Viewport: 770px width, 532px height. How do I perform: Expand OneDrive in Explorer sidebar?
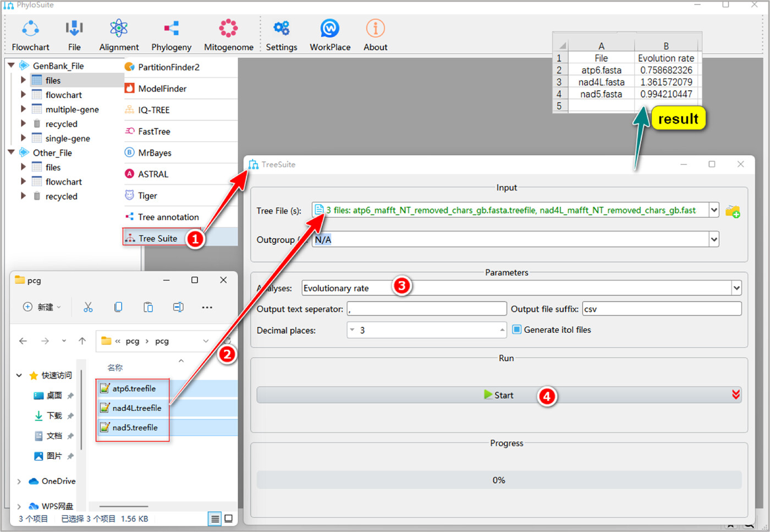19,481
